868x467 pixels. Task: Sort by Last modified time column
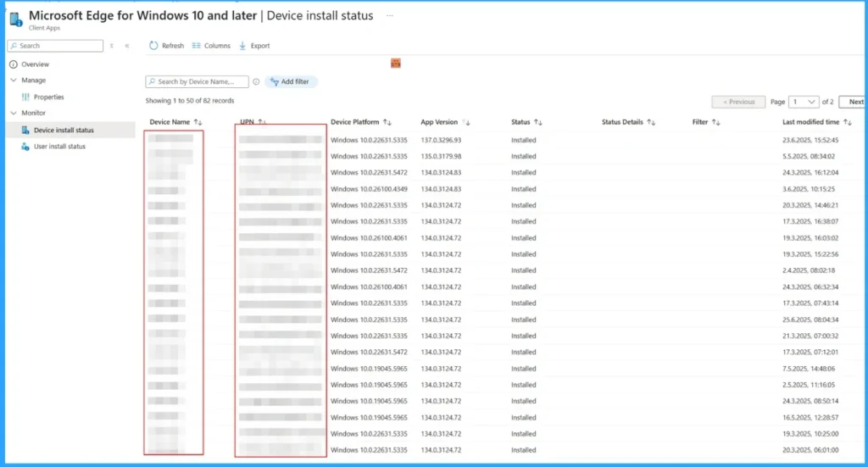(x=848, y=122)
